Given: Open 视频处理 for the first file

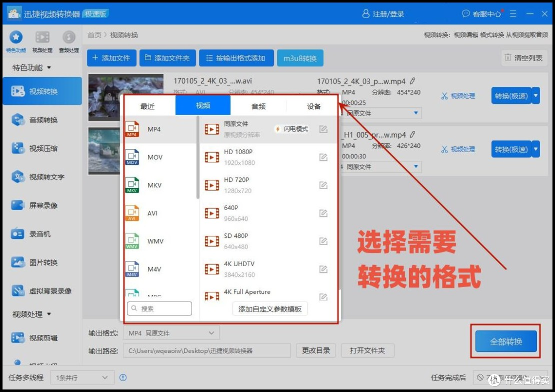Looking at the screenshot, I should (458, 96).
